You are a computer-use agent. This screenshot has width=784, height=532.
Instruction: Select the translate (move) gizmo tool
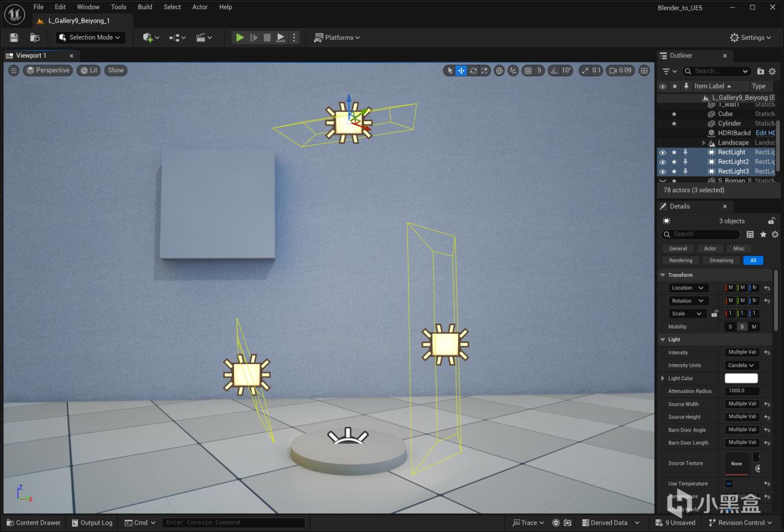pyautogui.click(x=461, y=70)
